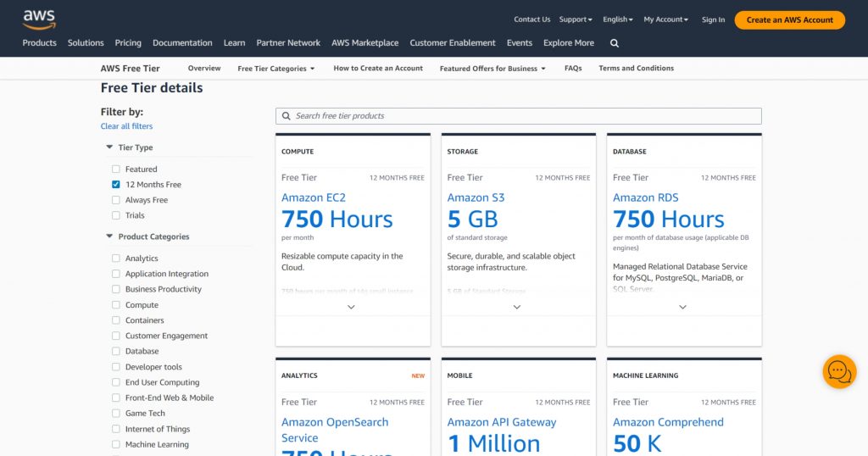Image resolution: width=868 pixels, height=456 pixels.
Task: Collapse the Product Categories filter section
Action: pos(109,236)
